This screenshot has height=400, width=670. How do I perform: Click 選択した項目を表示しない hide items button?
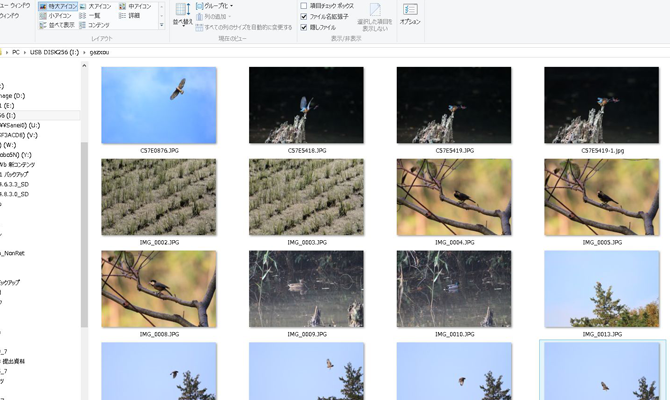[375, 17]
